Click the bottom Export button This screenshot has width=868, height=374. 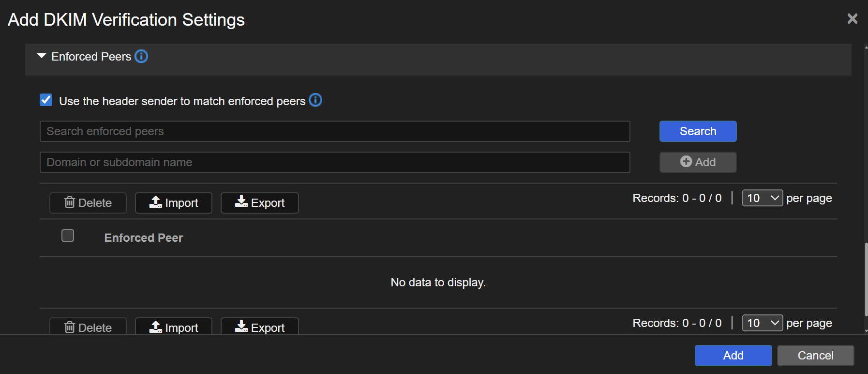(x=260, y=327)
